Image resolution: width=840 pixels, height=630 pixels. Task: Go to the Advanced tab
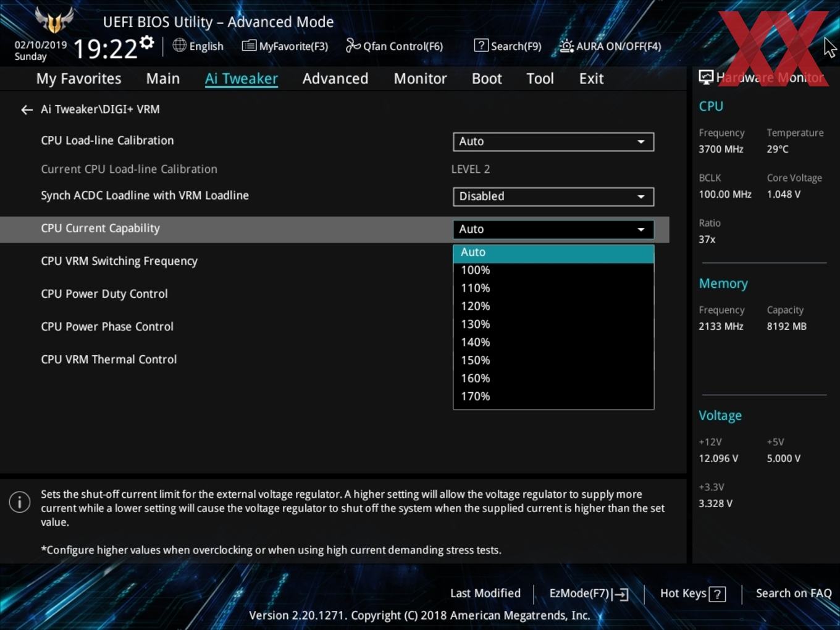click(x=335, y=79)
